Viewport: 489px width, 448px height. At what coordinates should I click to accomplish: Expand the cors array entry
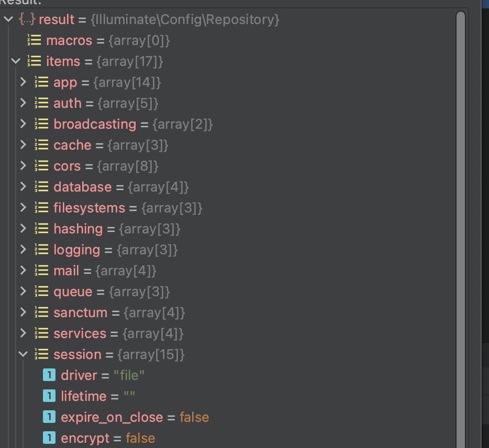click(24, 166)
